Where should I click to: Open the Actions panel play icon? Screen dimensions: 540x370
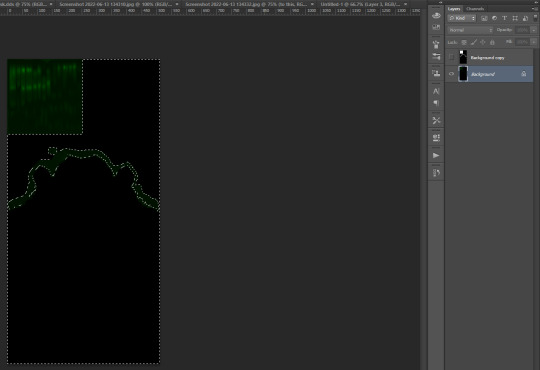point(436,155)
